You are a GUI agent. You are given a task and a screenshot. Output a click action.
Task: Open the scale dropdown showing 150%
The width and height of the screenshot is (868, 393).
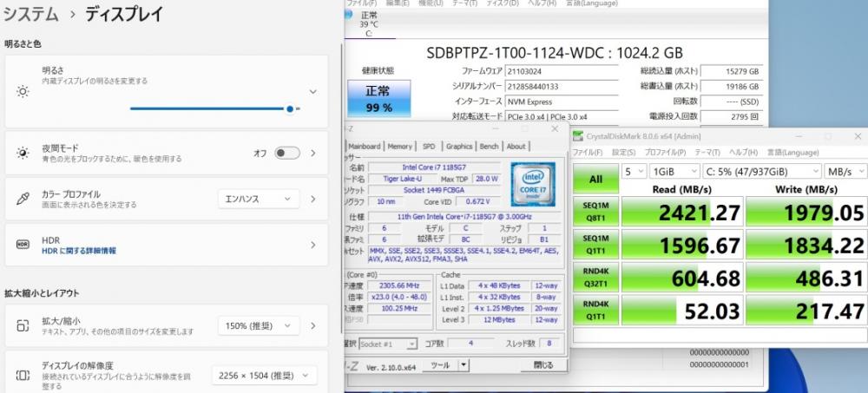[x=259, y=326]
